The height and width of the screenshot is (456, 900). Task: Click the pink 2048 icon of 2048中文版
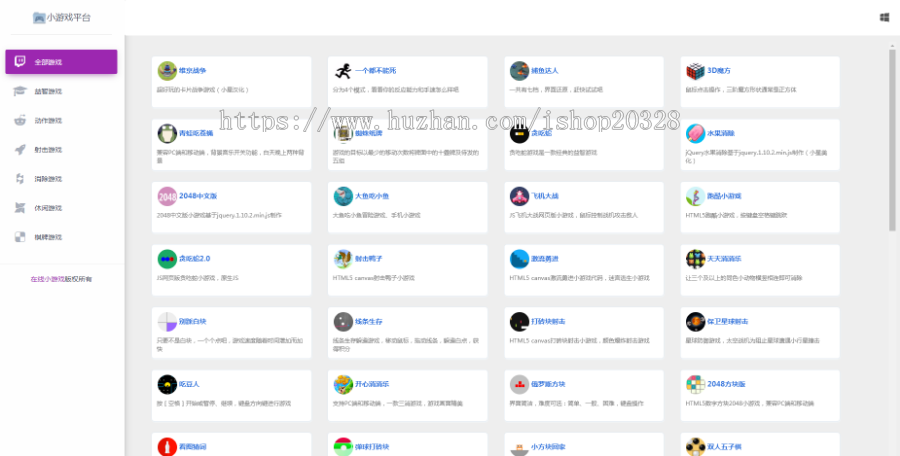pyautogui.click(x=167, y=196)
